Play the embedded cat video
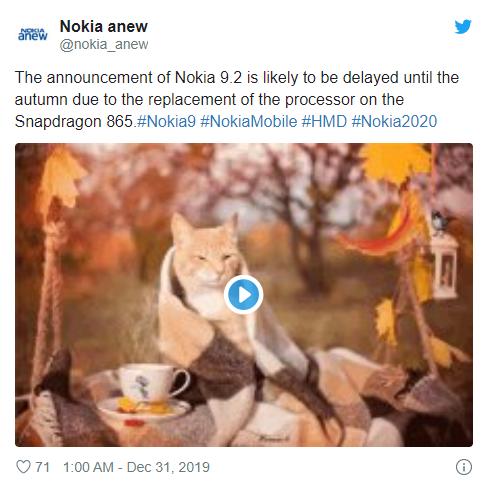 click(244, 295)
